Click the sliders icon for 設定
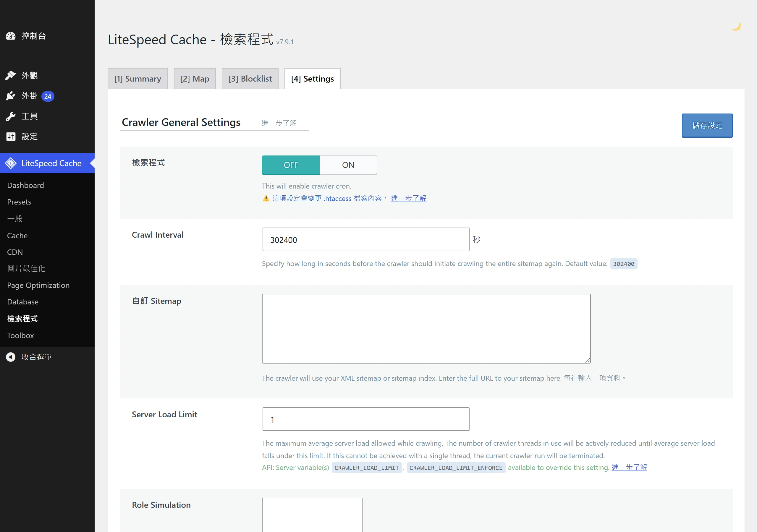The width and height of the screenshot is (757, 532). click(x=11, y=137)
